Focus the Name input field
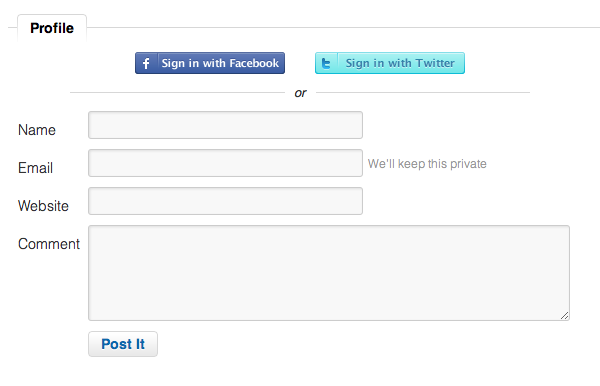Viewport: 600px width, 386px height. tap(225, 125)
